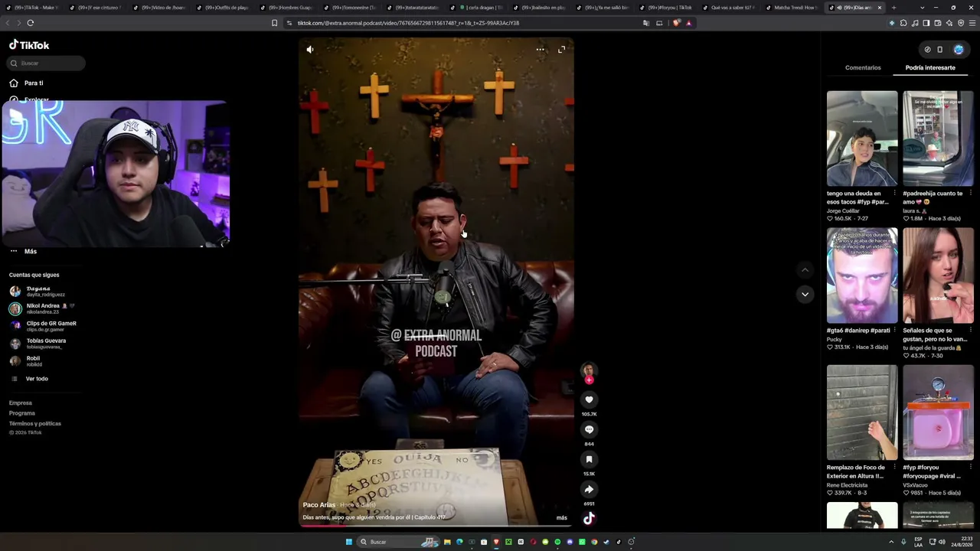Share the video with the arrow icon

pos(589,489)
